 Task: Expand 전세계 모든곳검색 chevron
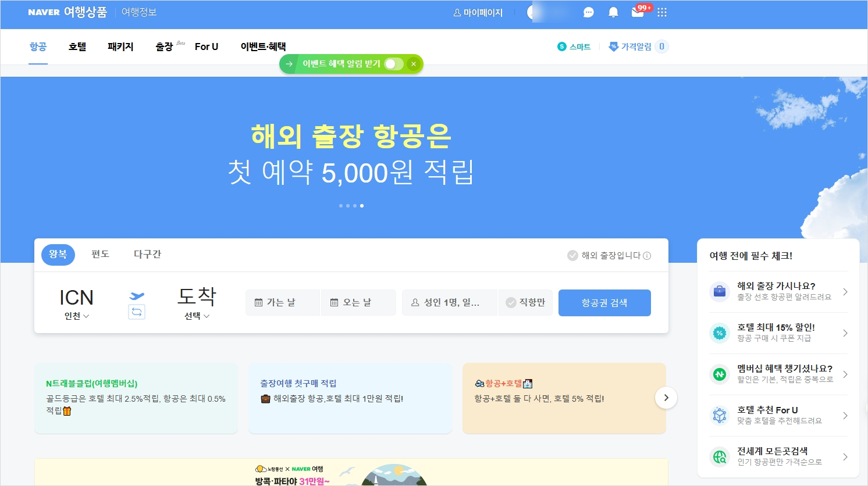click(845, 457)
